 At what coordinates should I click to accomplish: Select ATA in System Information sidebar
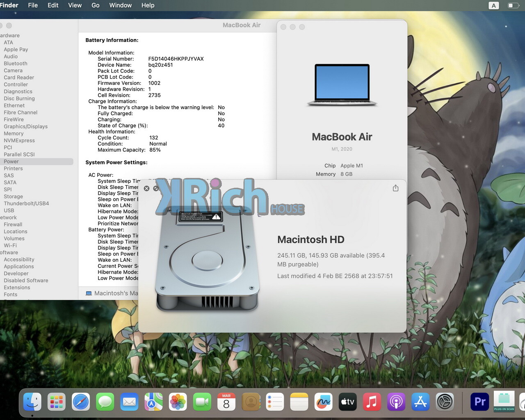tap(8, 43)
